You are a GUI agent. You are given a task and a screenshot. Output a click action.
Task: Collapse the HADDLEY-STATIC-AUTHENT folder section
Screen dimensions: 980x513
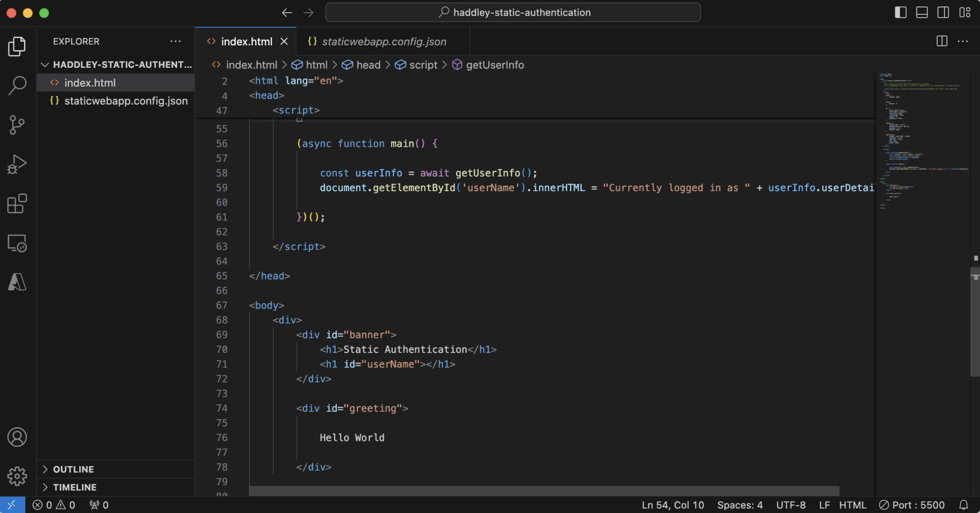point(45,65)
